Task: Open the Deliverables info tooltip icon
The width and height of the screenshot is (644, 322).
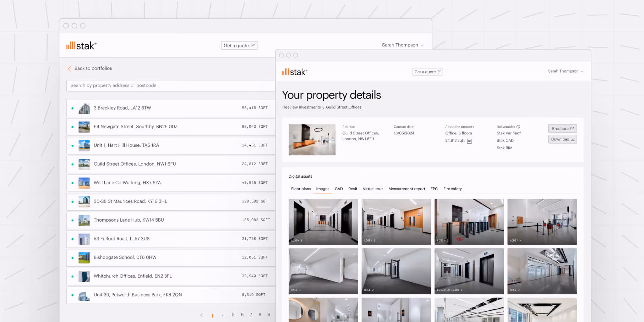Action: [x=518, y=126]
